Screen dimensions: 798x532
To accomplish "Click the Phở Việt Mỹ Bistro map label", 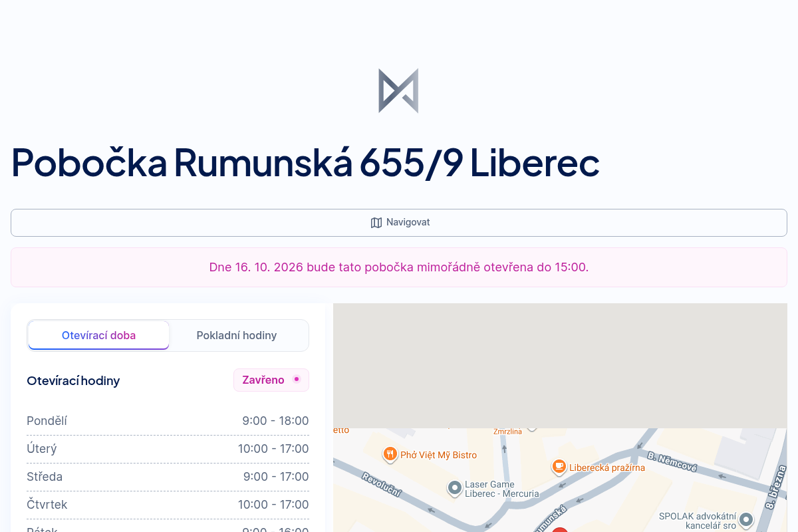I will pos(439,456).
